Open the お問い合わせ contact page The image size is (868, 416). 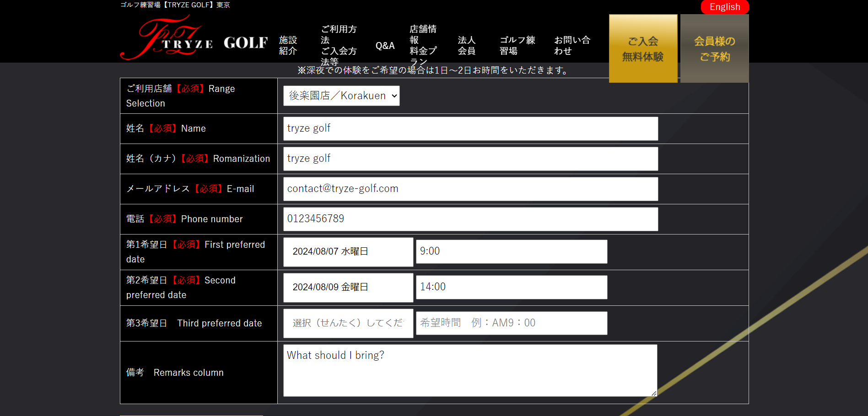point(572,46)
